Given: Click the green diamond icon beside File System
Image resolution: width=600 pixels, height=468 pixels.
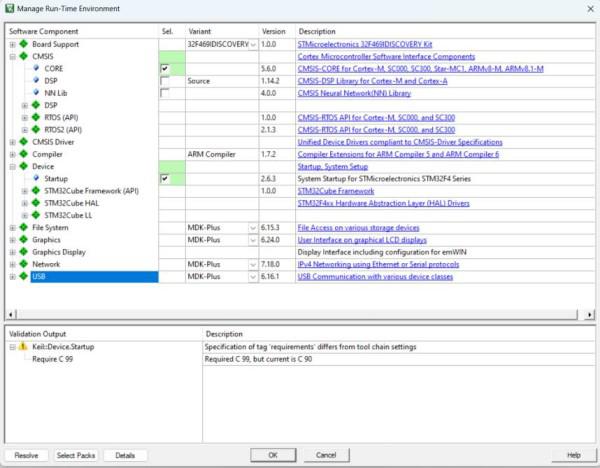Looking at the screenshot, I should [24, 227].
